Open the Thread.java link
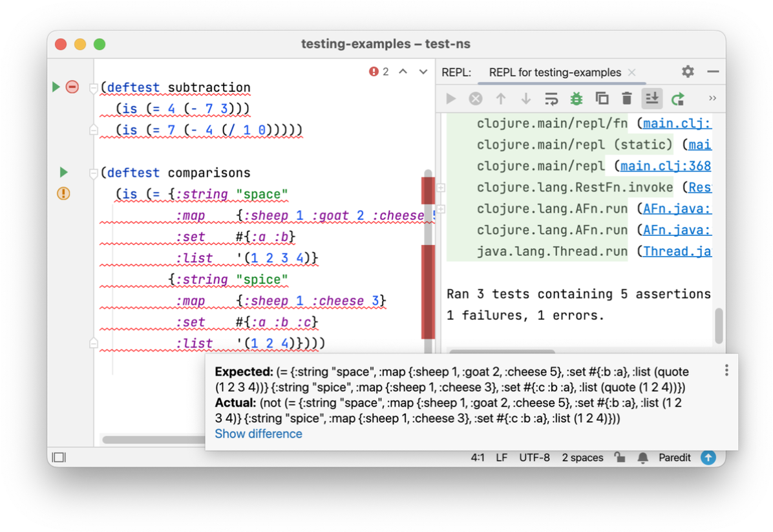This screenshot has height=532, width=773. 677,251
